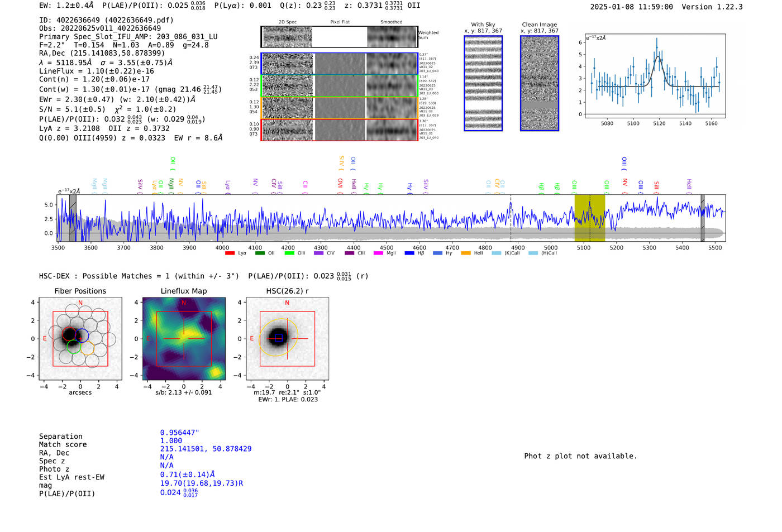Image resolution: width=782 pixels, height=532 pixels.
Task: Click the HSC(26.2) r image
Action: (x=287, y=339)
